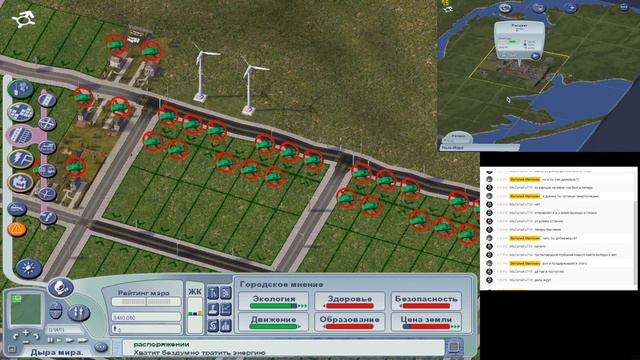Choose the rail building submenu icon
The image size is (640, 360).
47,147
